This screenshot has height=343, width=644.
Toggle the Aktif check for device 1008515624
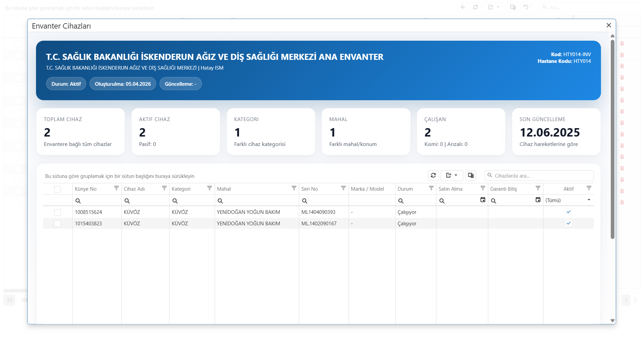click(569, 212)
